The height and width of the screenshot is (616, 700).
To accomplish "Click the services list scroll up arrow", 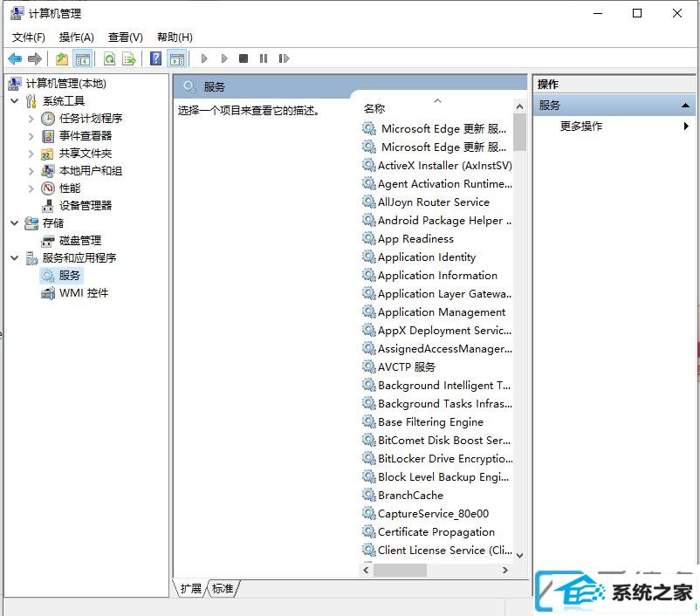I will [519, 106].
